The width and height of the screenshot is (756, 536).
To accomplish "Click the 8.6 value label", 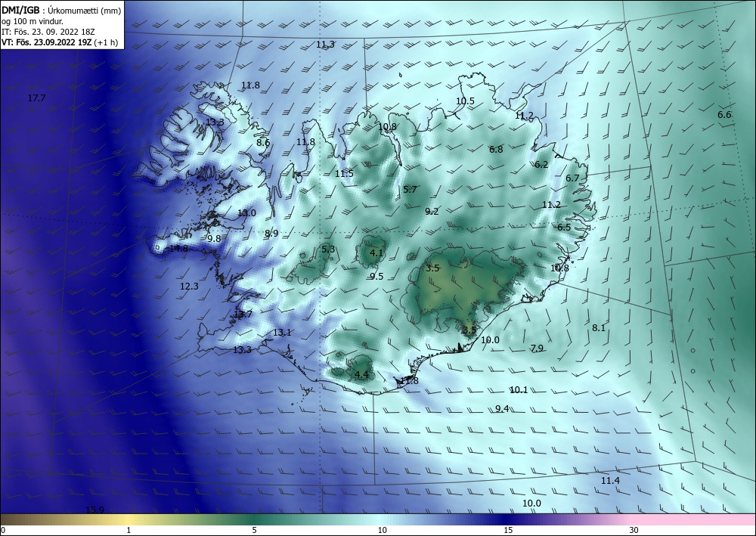I will coord(263,143).
